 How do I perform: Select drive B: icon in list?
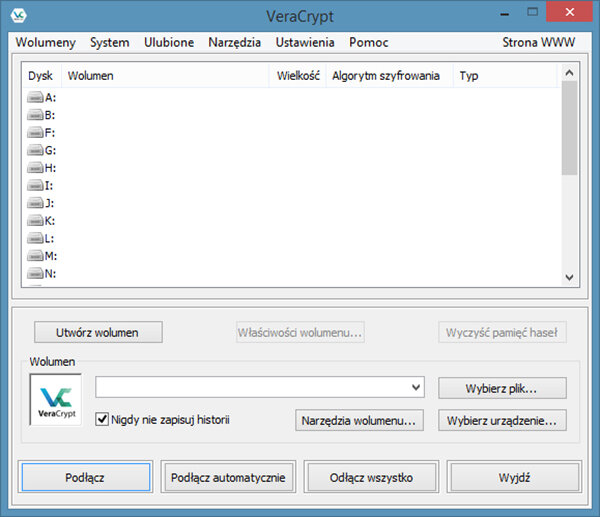point(35,115)
